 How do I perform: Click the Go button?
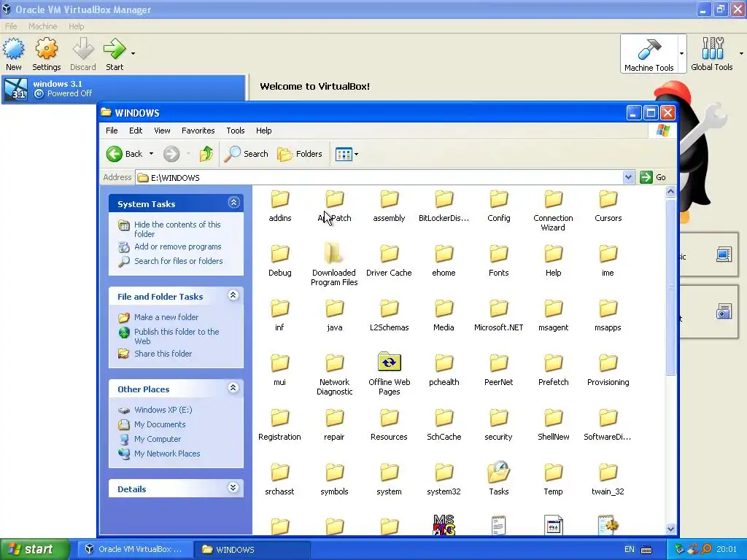(653, 177)
